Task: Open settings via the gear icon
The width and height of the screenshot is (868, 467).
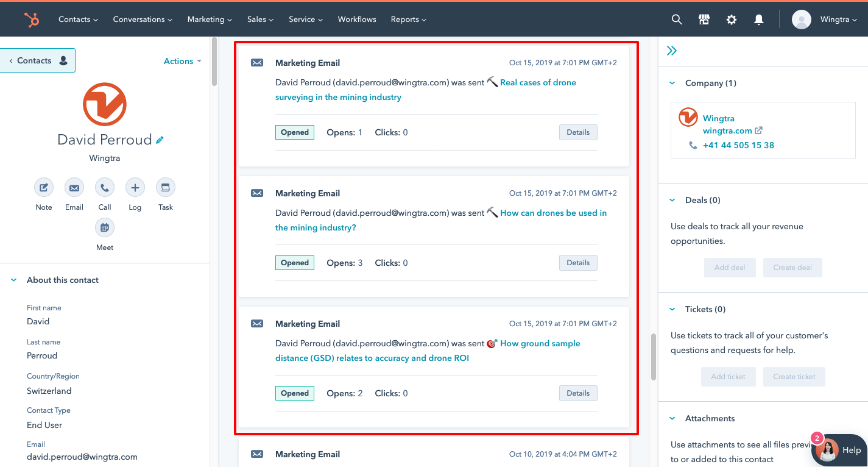Action: click(x=731, y=20)
